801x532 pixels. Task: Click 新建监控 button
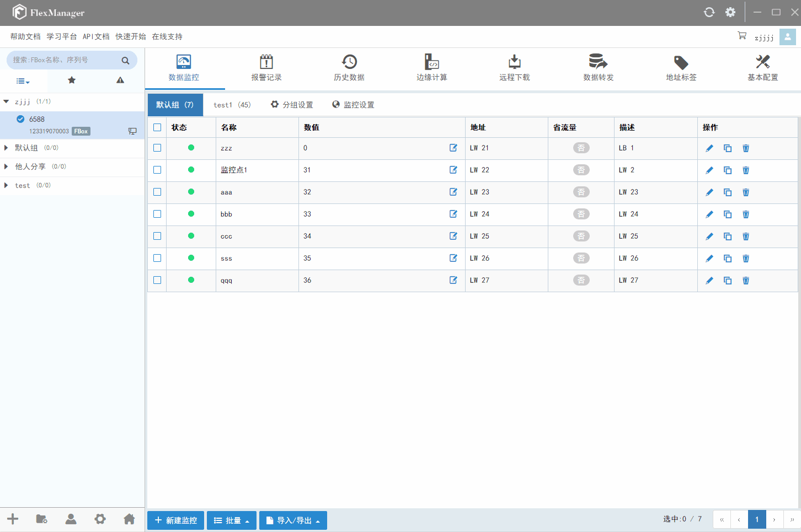(x=175, y=520)
